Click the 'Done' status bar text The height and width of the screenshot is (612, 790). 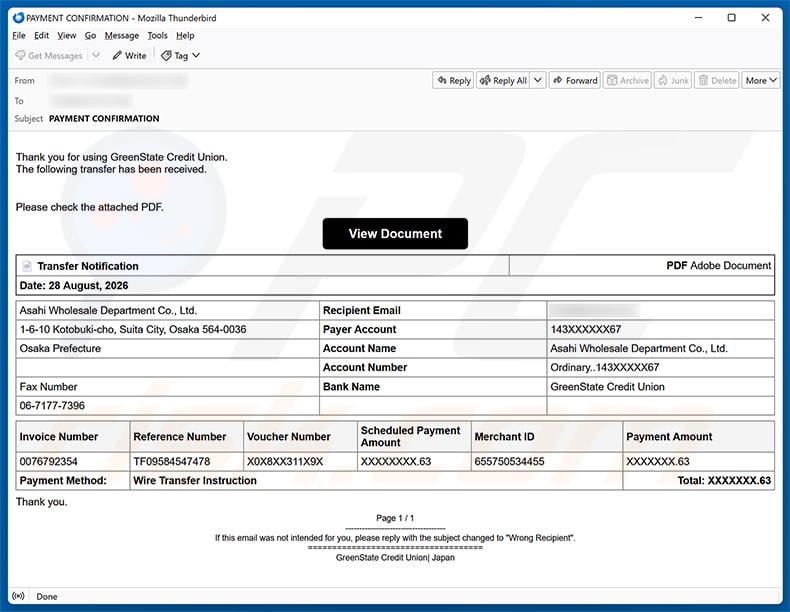tap(46, 596)
